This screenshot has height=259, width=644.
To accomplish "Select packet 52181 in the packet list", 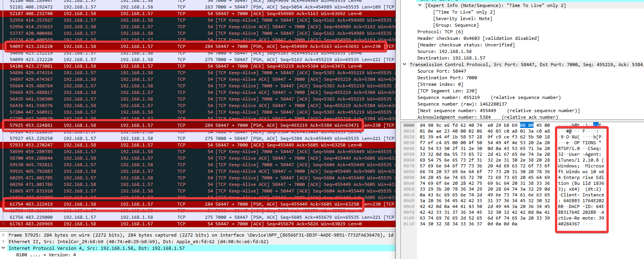I will click(198, 7).
